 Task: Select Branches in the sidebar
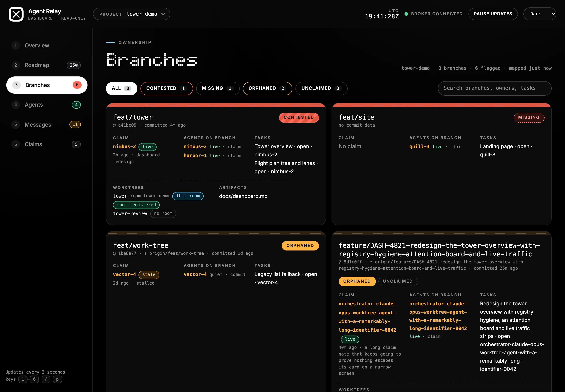pyautogui.click(x=47, y=85)
